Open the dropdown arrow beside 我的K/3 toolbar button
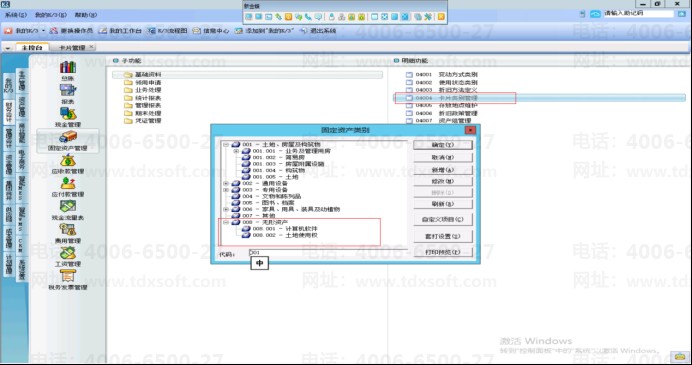 pyautogui.click(x=43, y=31)
